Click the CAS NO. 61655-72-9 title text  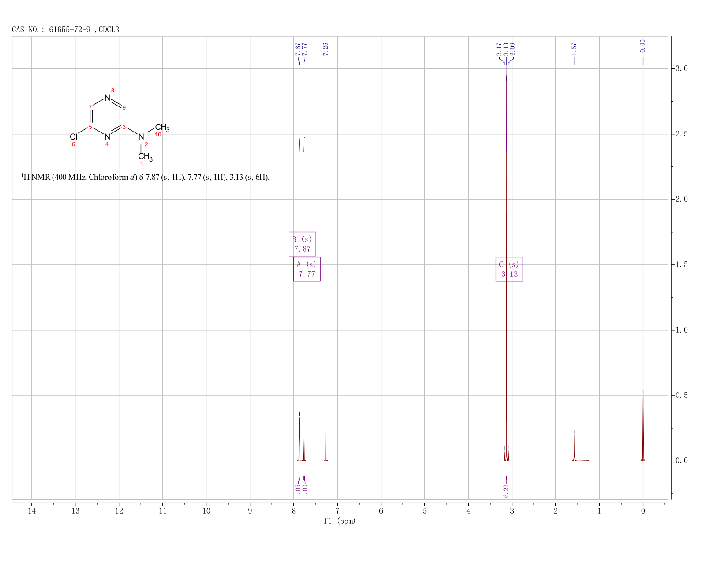click(65, 30)
